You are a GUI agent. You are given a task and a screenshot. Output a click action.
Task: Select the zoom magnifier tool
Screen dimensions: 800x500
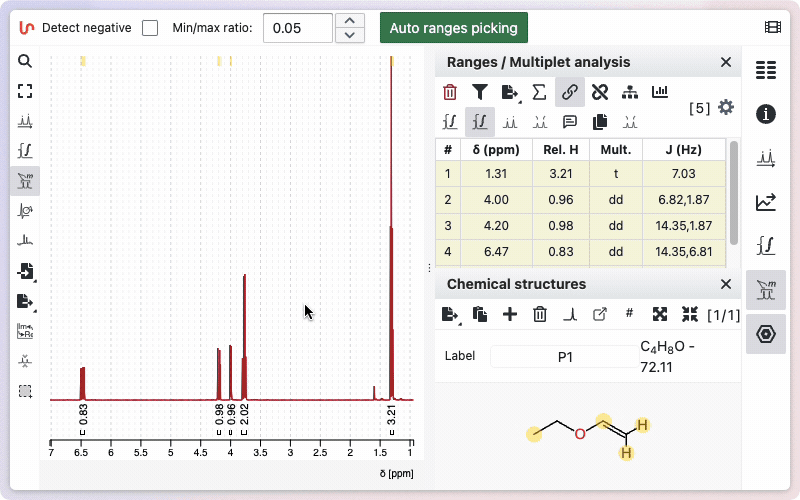tap(25, 61)
